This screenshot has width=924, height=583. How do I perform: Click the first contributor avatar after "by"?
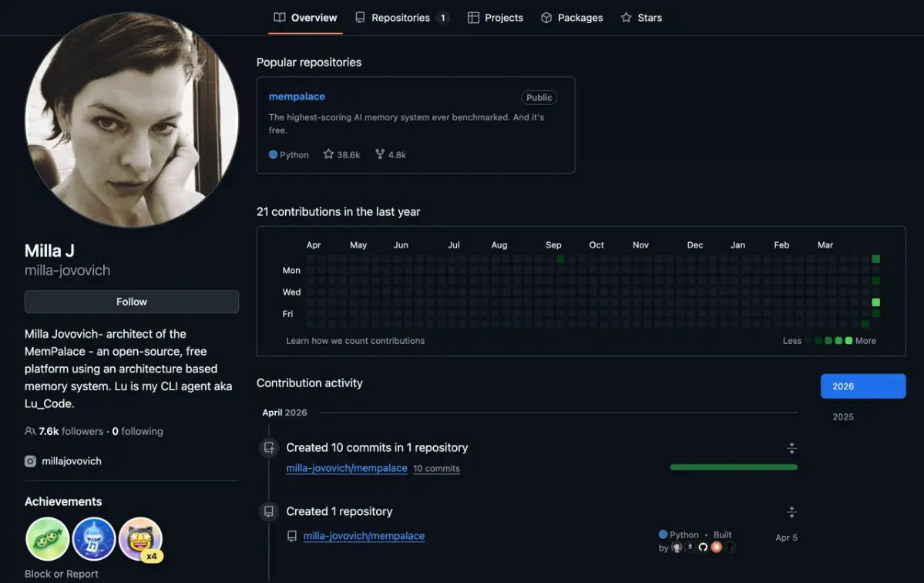coord(677,548)
